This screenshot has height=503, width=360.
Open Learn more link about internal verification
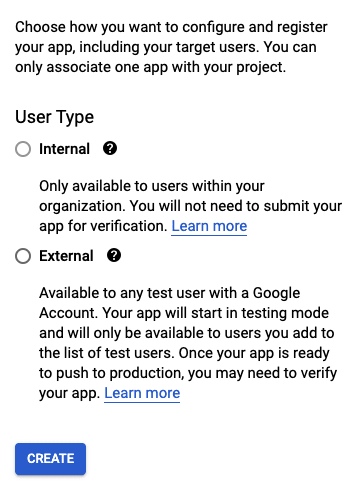pyautogui.click(x=209, y=226)
